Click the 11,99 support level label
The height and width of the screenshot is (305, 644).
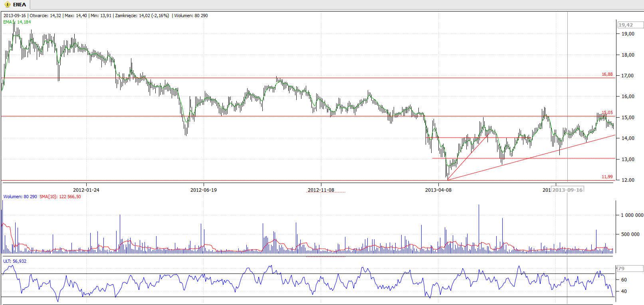click(x=607, y=177)
